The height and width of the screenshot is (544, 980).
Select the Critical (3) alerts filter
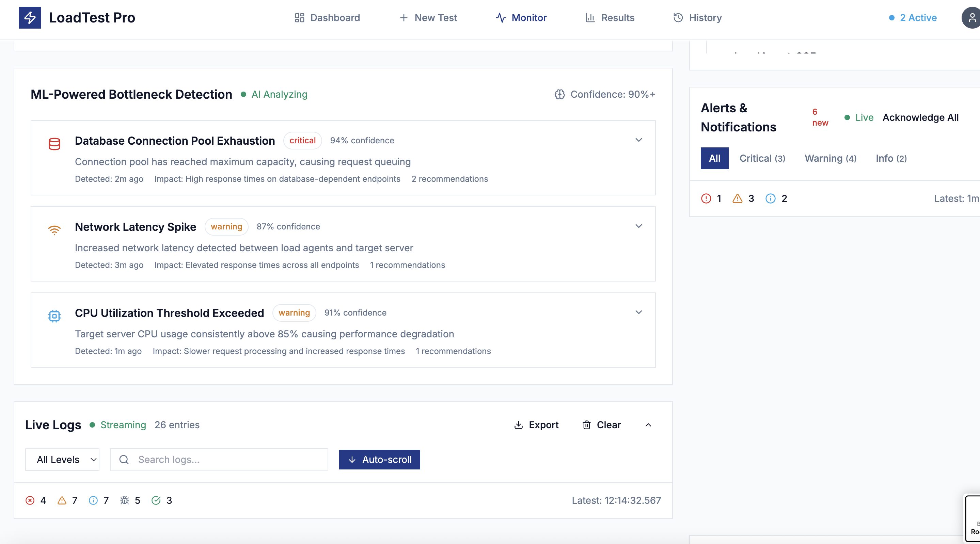(x=762, y=158)
